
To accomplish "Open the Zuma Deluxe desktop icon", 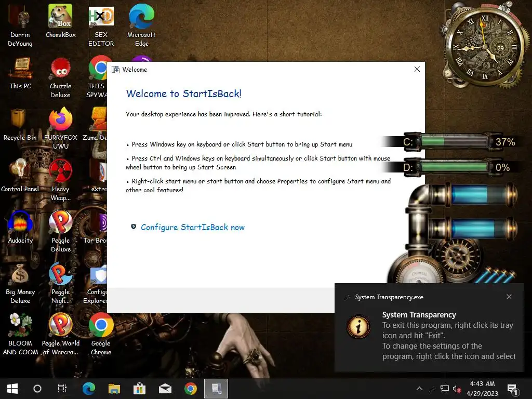I will pos(95,125).
